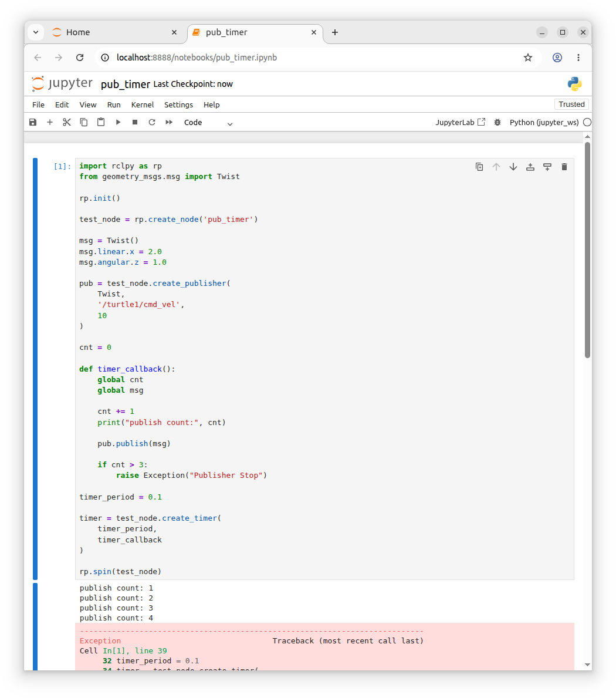The height and width of the screenshot is (698, 616).
Task: Save notebook with the floppy disk icon
Action: pos(33,122)
